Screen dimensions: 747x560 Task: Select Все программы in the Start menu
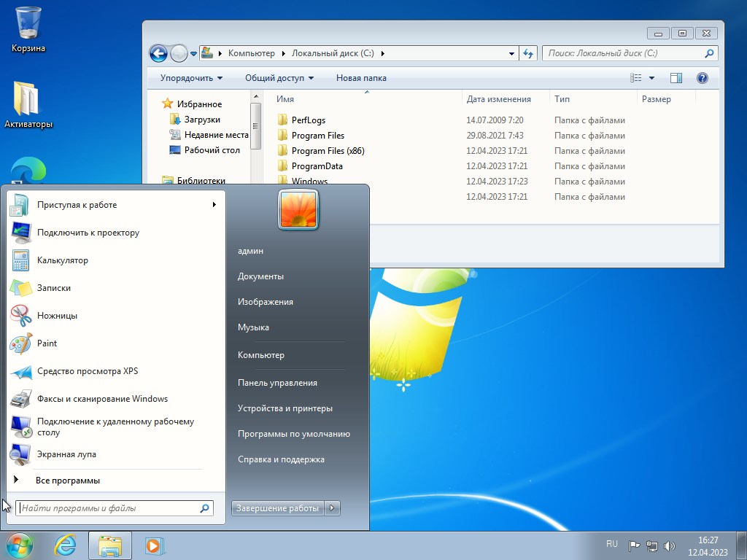(67, 481)
